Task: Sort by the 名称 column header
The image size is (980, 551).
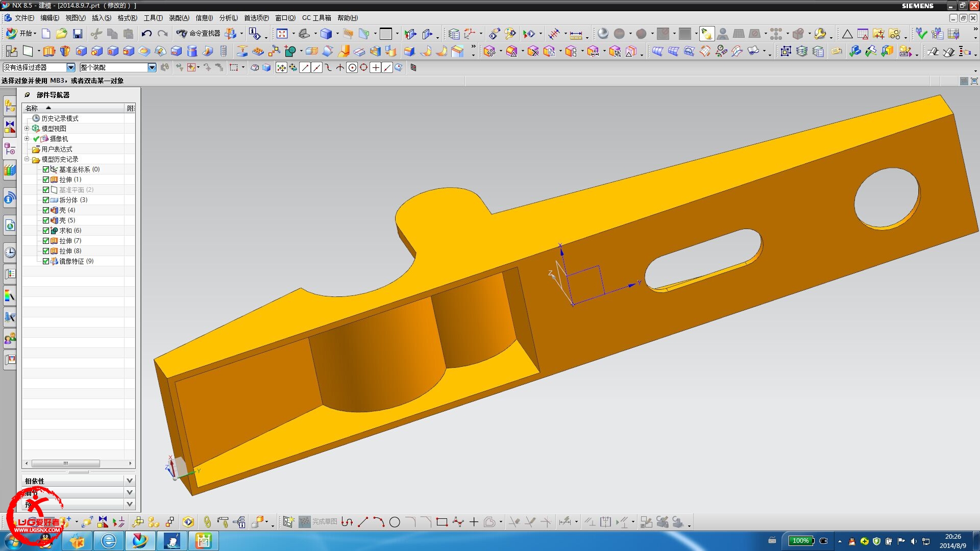Action: [73, 108]
